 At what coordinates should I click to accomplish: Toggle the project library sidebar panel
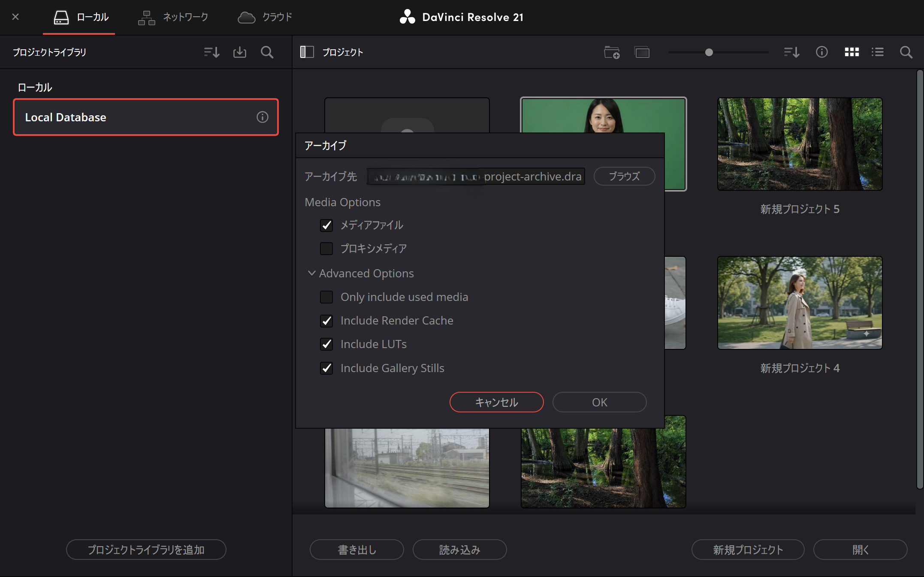point(307,52)
